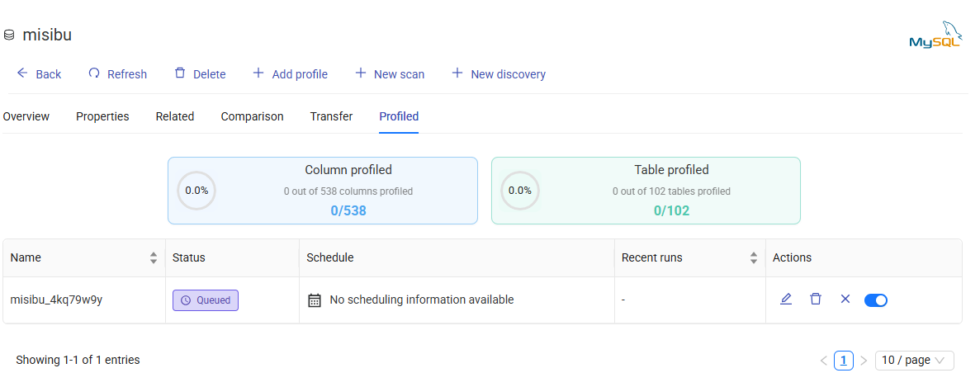The image size is (980, 387).
Task: Switch to the Overview tab
Action: pos(26,116)
